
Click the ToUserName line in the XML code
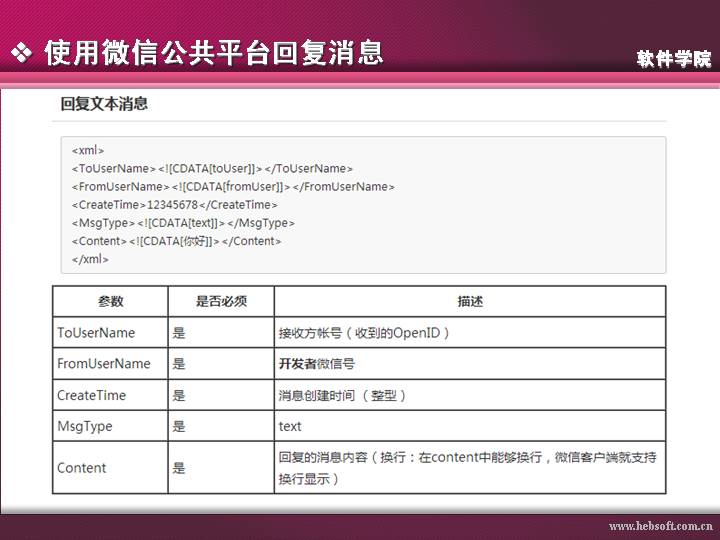point(212,168)
